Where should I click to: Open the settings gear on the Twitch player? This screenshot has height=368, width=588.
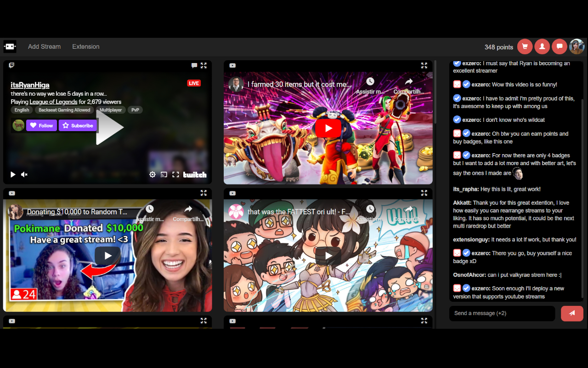(x=152, y=175)
